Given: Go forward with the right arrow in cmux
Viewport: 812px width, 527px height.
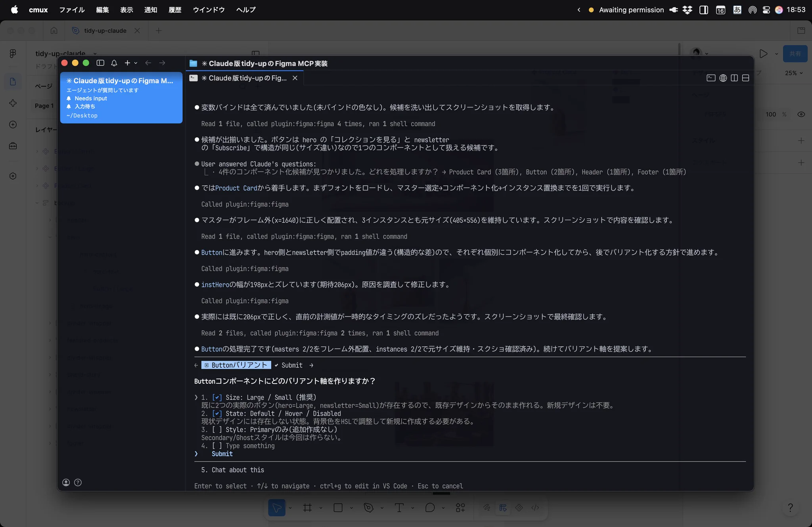Looking at the screenshot, I should click(162, 63).
